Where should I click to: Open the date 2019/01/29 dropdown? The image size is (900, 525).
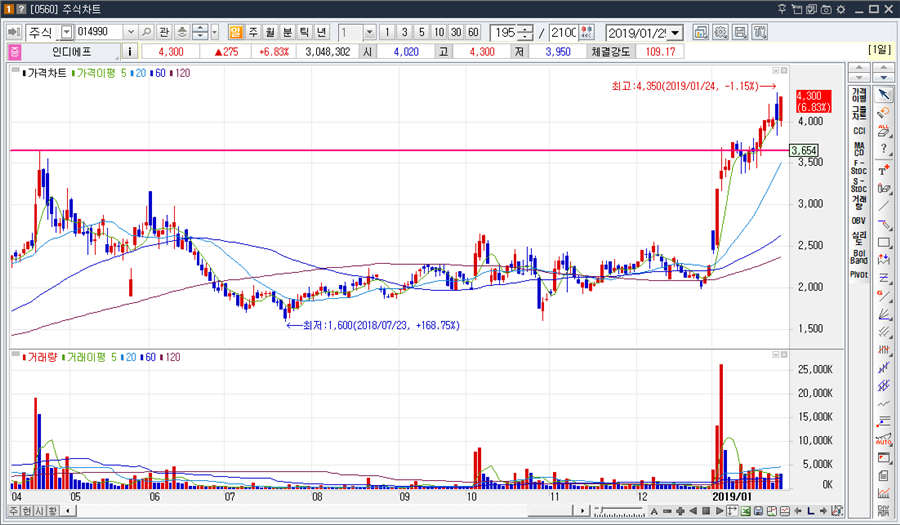(676, 32)
